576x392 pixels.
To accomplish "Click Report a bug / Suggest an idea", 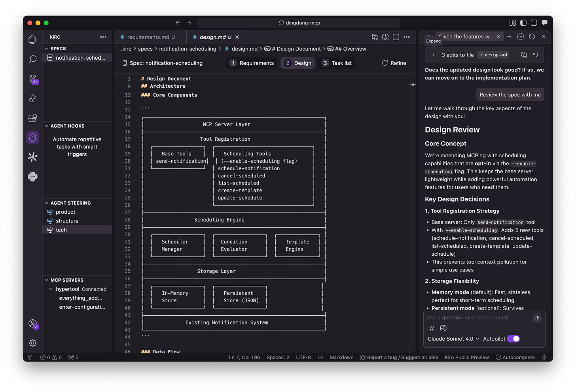I will [399, 357].
